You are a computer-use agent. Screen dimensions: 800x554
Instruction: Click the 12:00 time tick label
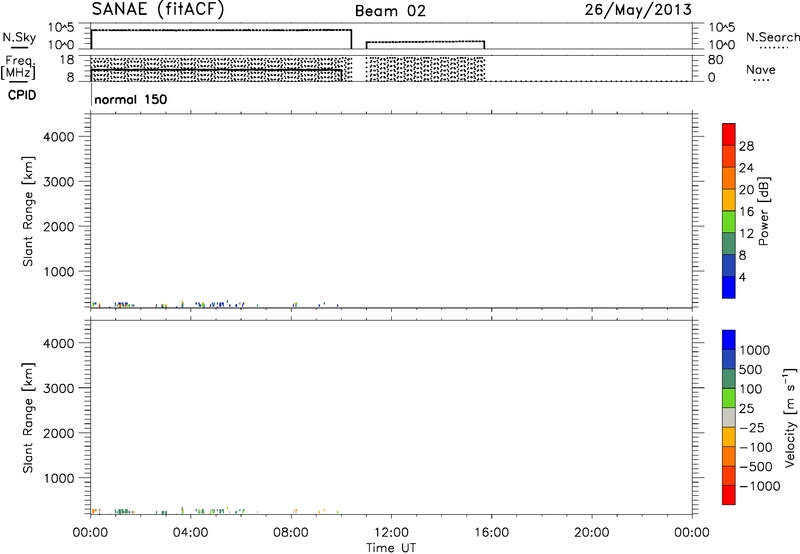391,533
